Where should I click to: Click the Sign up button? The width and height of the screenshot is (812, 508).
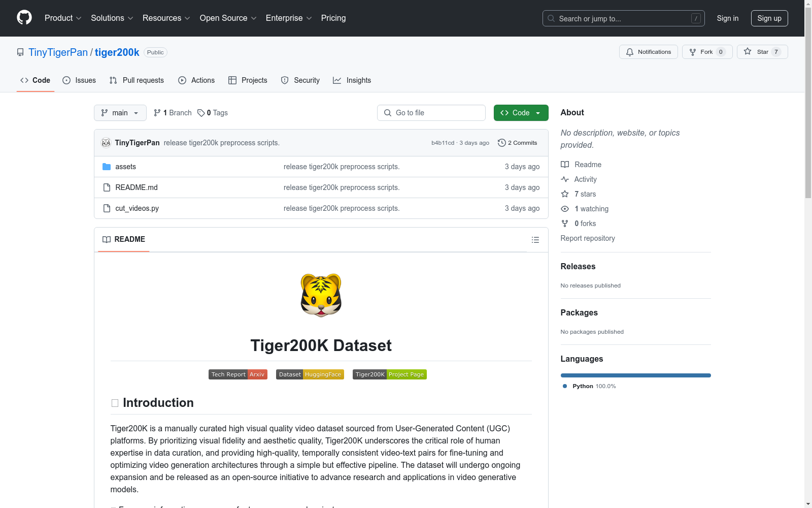(x=769, y=18)
